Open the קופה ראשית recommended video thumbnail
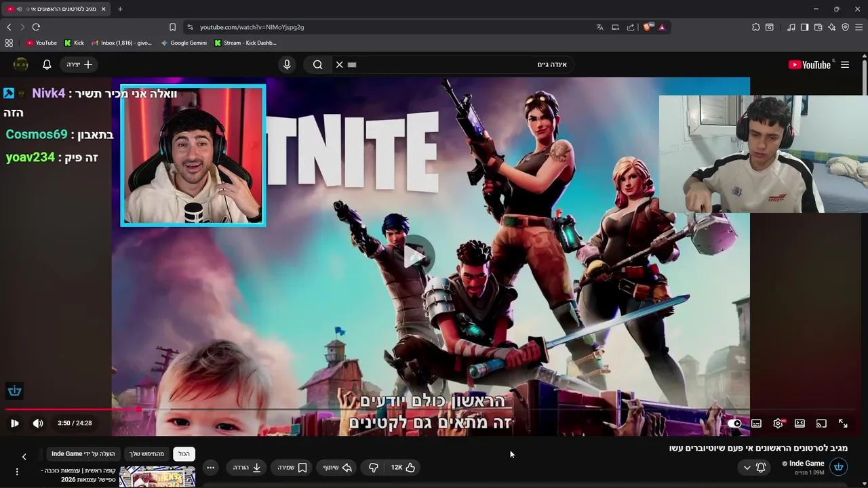The image size is (868, 488). 157,476
